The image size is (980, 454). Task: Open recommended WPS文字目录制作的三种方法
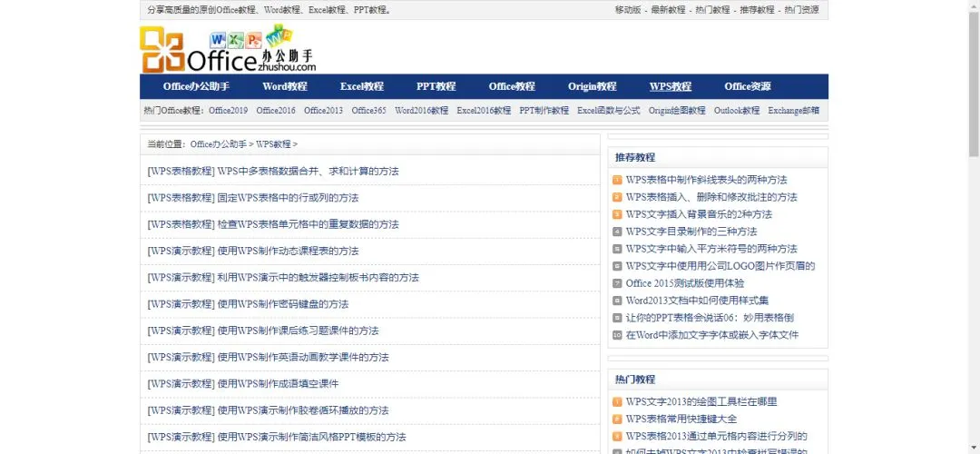coord(691,232)
